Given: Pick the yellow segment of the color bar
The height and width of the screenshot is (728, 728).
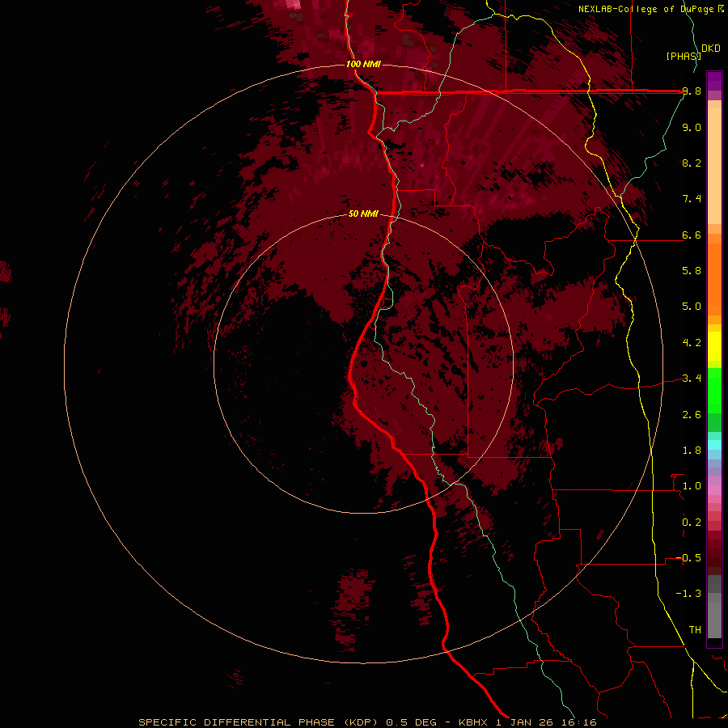Looking at the screenshot, I should 714,346.
